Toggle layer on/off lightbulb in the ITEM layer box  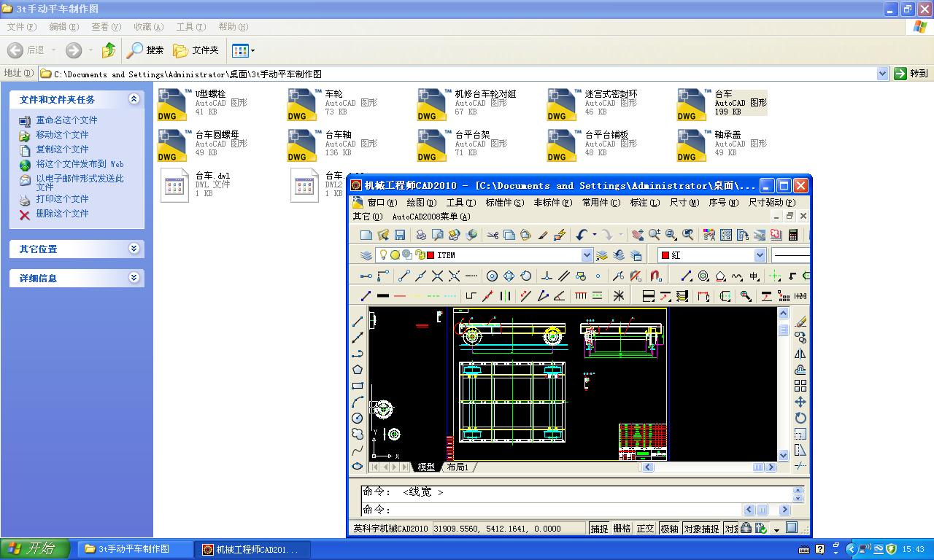383,255
